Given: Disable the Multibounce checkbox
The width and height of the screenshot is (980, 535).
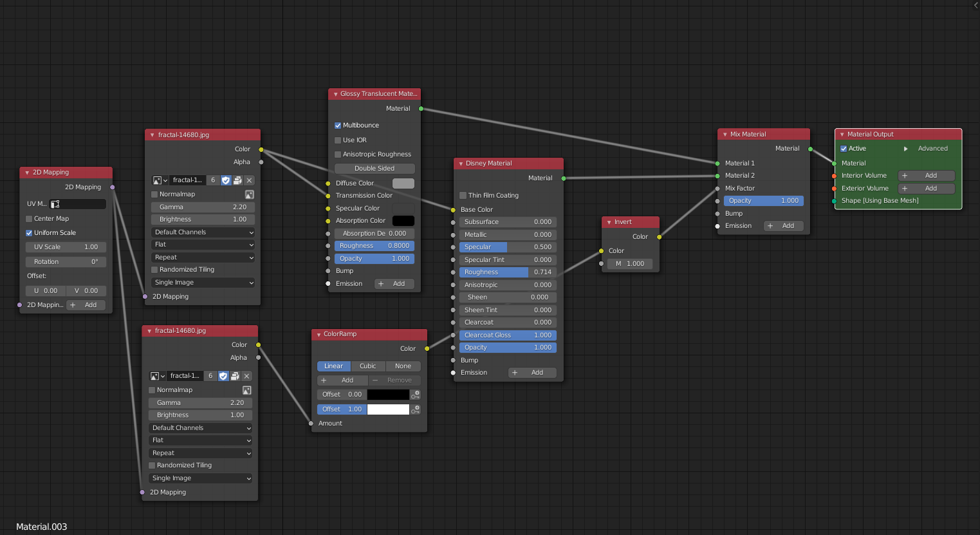Looking at the screenshot, I should (x=338, y=126).
